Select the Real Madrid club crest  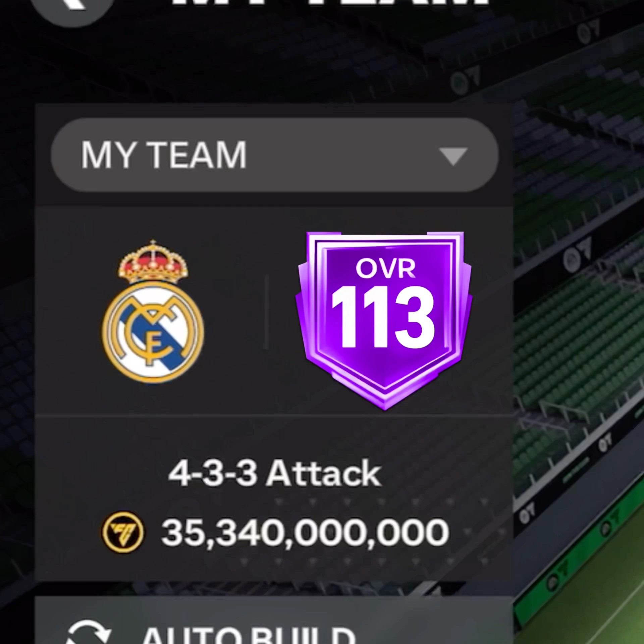[153, 312]
